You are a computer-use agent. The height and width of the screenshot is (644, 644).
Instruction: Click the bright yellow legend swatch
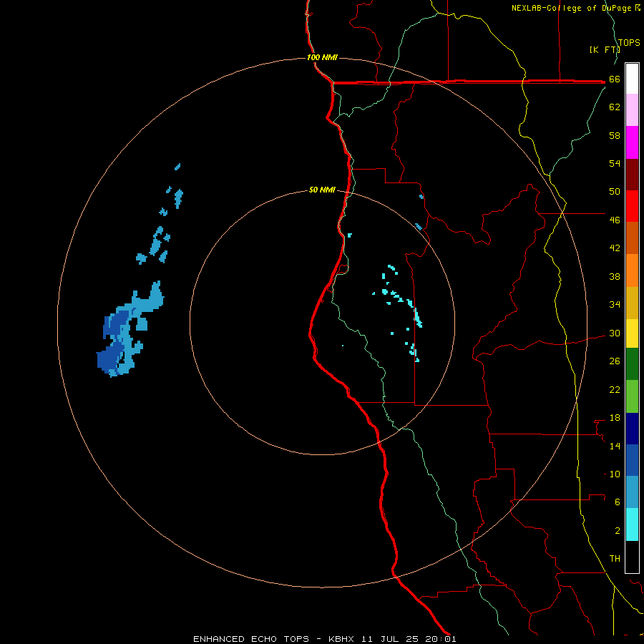tap(632, 333)
